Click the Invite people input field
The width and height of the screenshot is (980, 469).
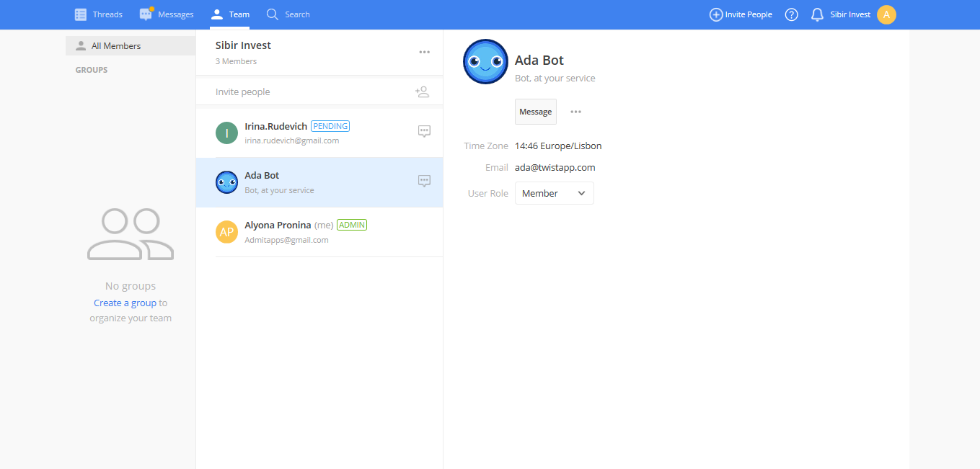click(x=303, y=92)
